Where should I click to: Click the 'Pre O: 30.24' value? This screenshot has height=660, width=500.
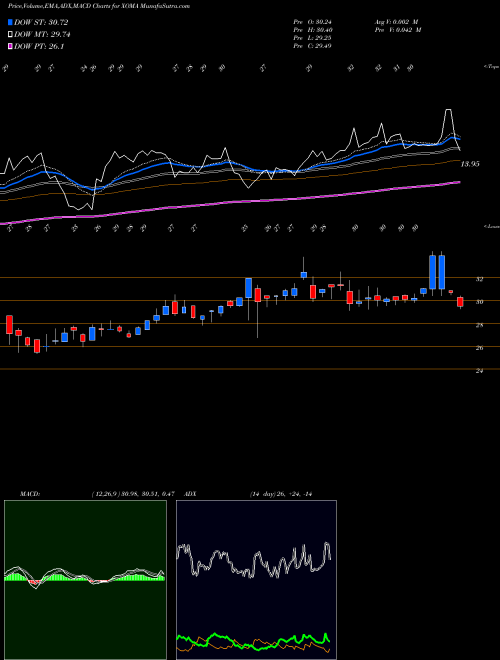click(x=312, y=22)
